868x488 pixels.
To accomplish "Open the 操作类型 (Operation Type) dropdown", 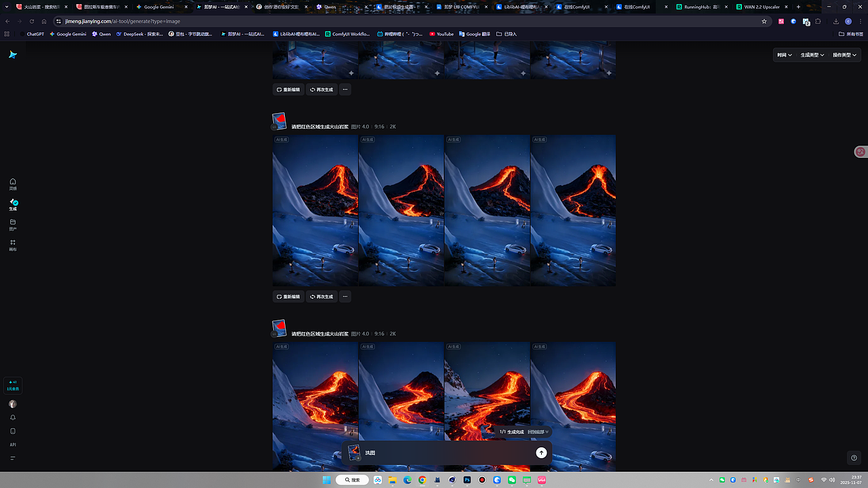I will [844, 55].
